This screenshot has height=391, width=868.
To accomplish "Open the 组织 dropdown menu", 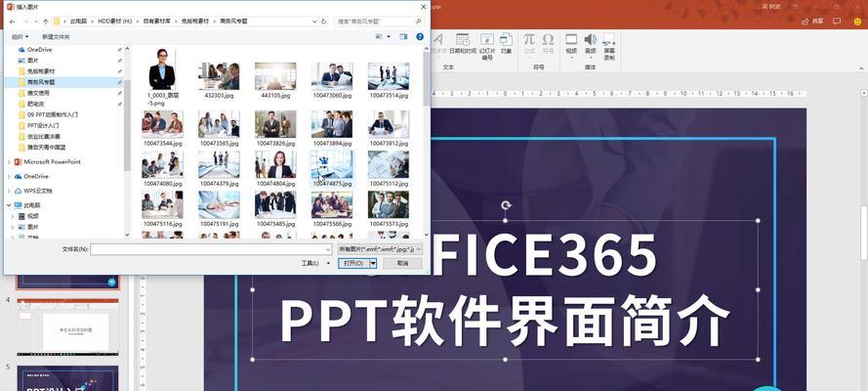I will point(20,36).
